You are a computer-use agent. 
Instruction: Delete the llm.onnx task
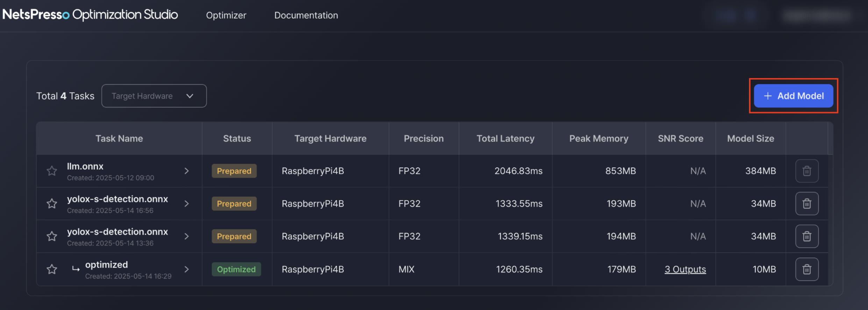coord(806,171)
